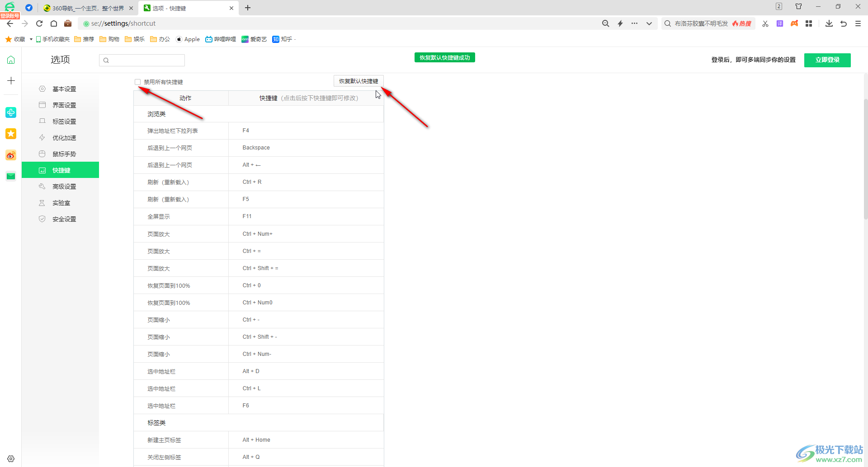Screen dimensions: 868x467
Task: Go back using the back arrow
Action: coord(10,23)
